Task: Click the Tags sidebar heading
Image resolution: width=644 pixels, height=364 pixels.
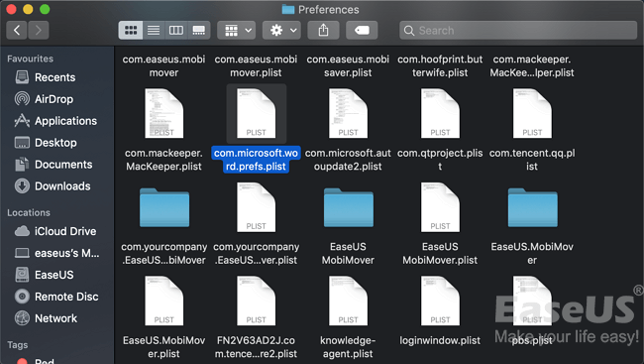Action: [17, 345]
